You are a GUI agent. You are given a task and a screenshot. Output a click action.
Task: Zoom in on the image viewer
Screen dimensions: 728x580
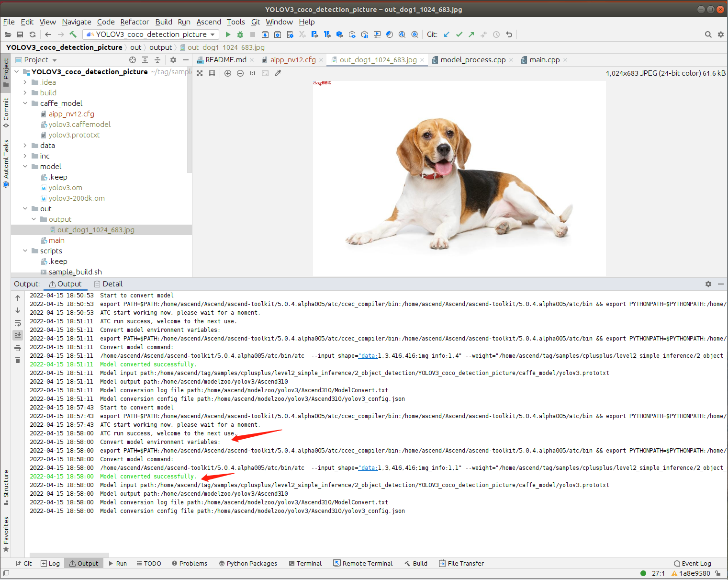pos(228,73)
